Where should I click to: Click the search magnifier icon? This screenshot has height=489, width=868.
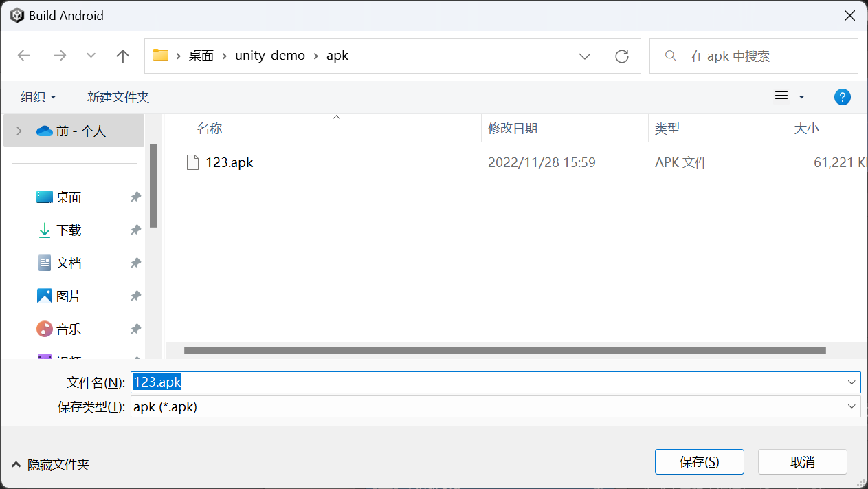pyautogui.click(x=671, y=56)
